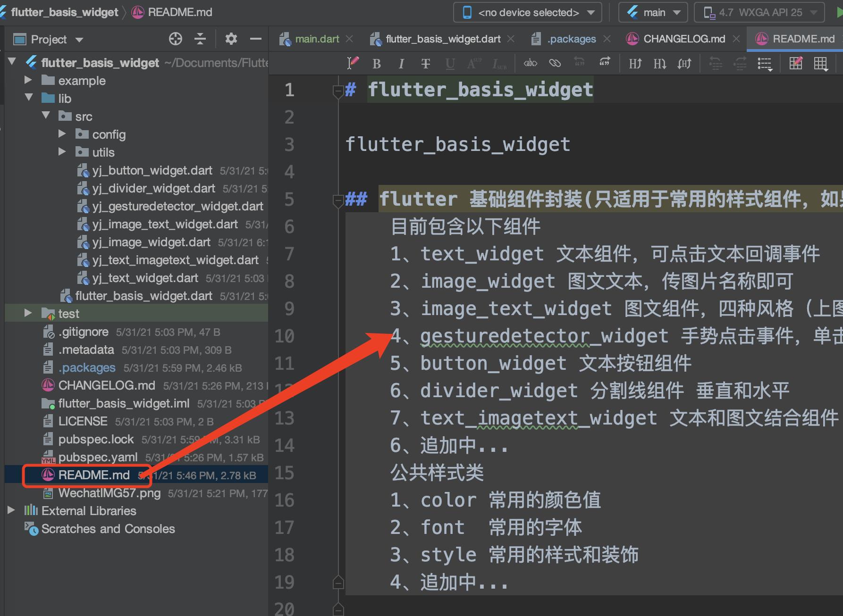Screen dimensions: 843x616
Task: Click the subscript I-SUB icon
Action: 499,63
